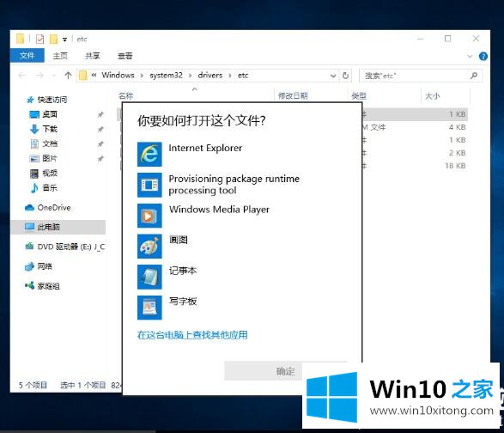Open quick access toolbar customize dropdown
This screenshot has height=433, width=504.
pyautogui.click(x=65, y=40)
